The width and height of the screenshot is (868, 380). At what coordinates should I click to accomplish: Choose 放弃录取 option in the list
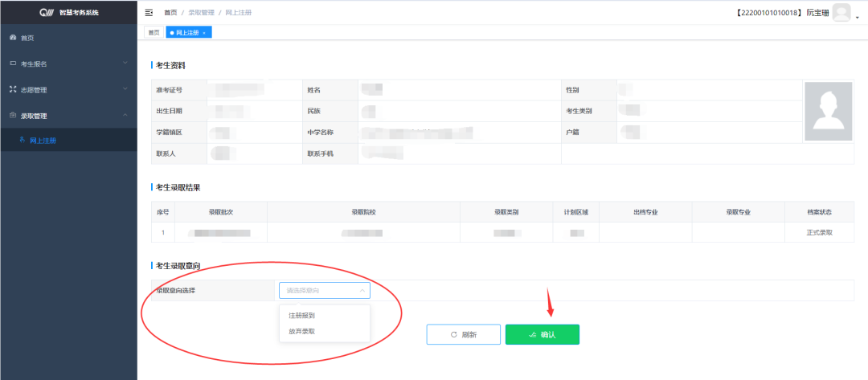302,330
